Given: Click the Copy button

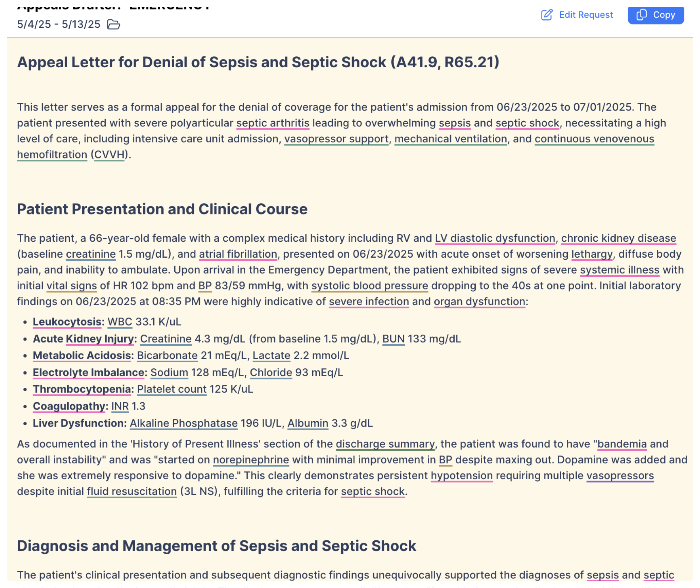Looking at the screenshot, I should click(x=655, y=15).
